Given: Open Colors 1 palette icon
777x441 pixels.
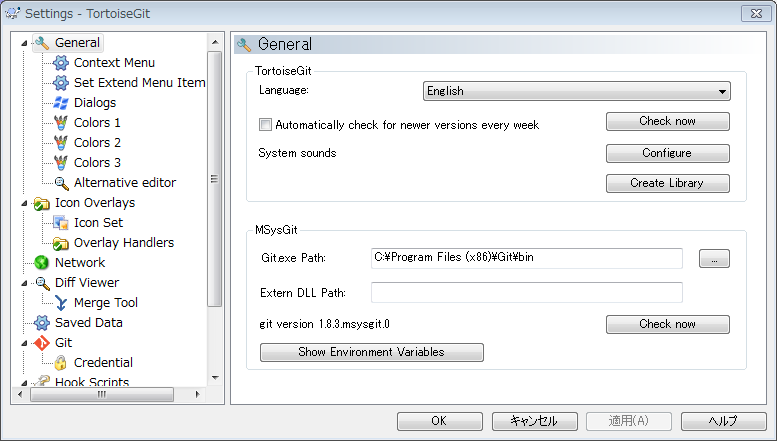Looking at the screenshot, I should (x=60, y=122).
